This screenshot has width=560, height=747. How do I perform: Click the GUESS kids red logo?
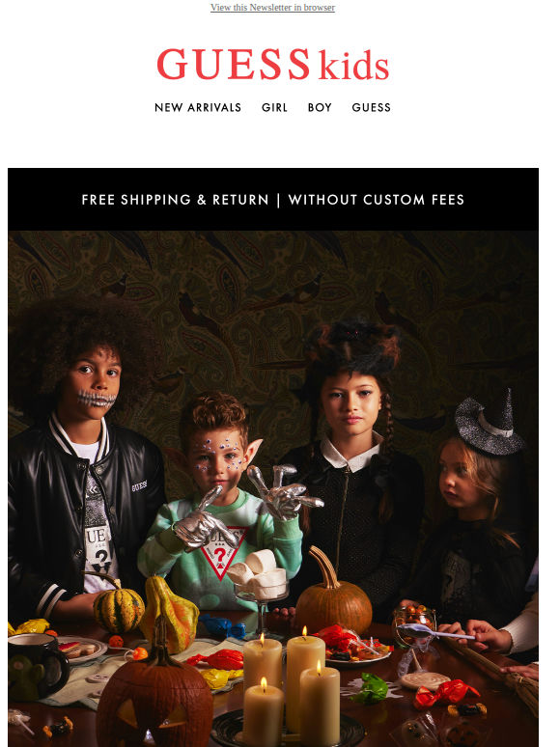273,65
